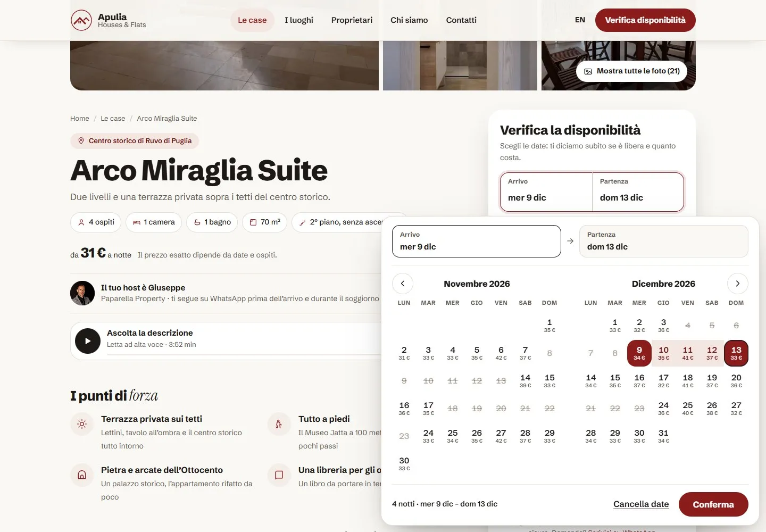The width and height of the screenshot is (766, 532).
Task: Click the audio progress bar
Action: [245, 354]
